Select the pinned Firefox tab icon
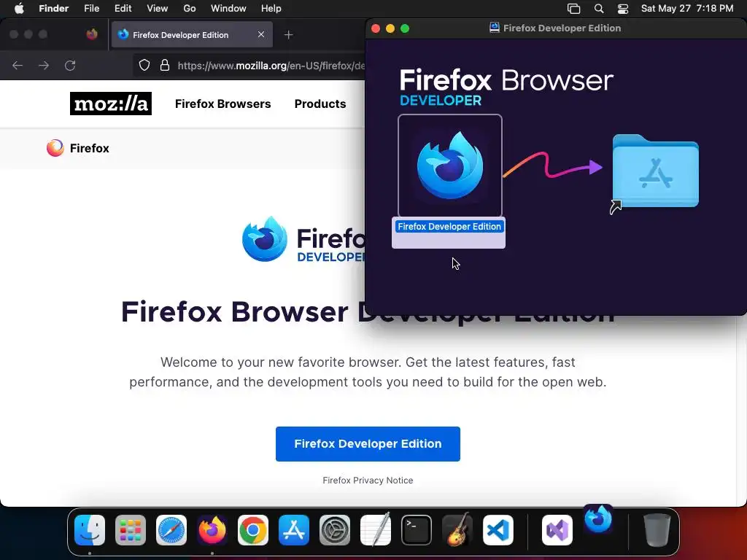This screenshot has width=747, height=560. (92, 34)
